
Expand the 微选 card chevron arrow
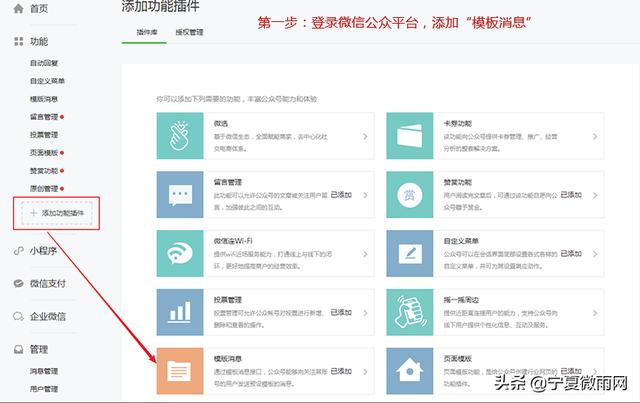coord(364,136)
